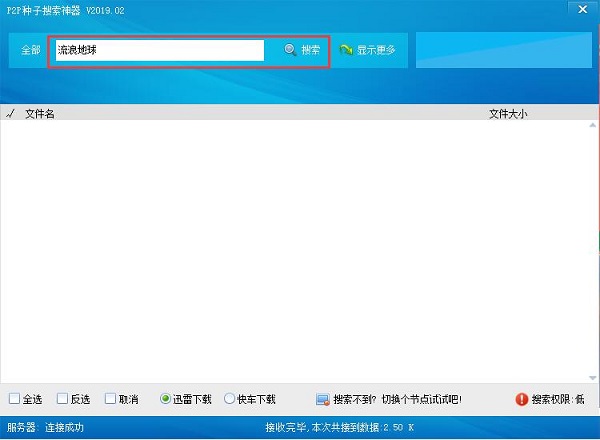Close the P2P种子搜索神器 window
This screenshot has height=440, width=600.
[x=579, y=8]
